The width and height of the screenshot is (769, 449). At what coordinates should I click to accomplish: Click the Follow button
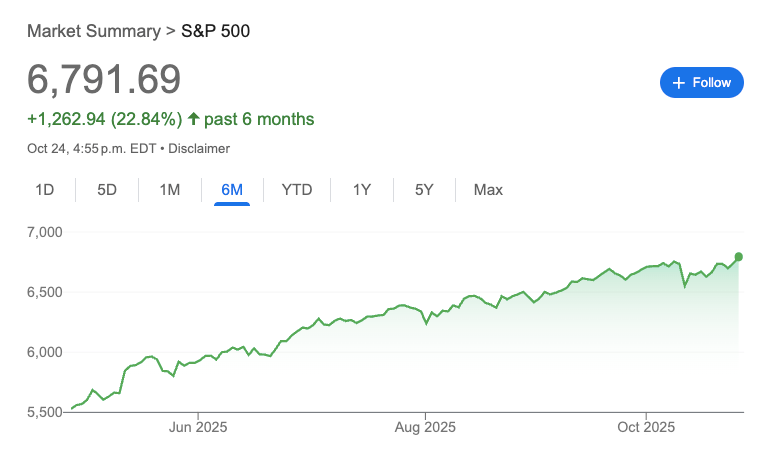(x=702, y=83)
